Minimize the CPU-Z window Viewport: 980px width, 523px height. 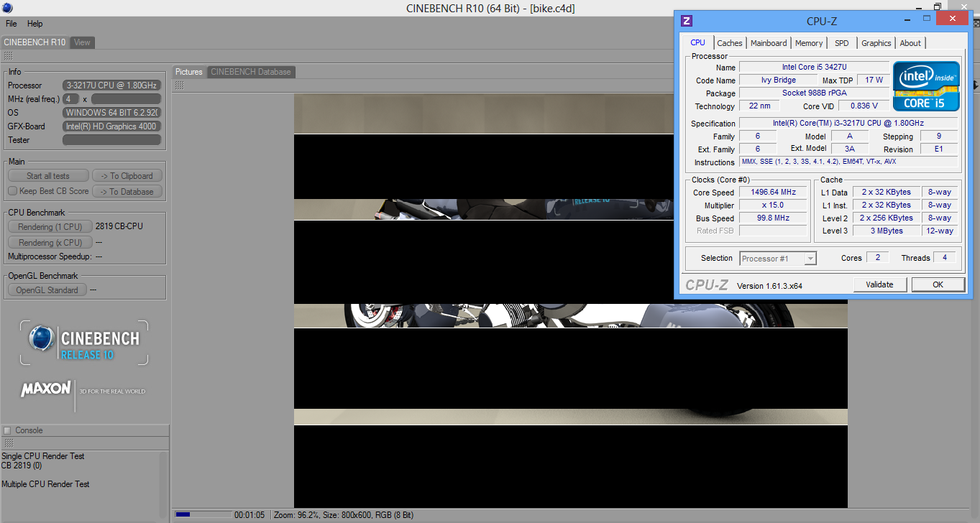tap(907, 19)
